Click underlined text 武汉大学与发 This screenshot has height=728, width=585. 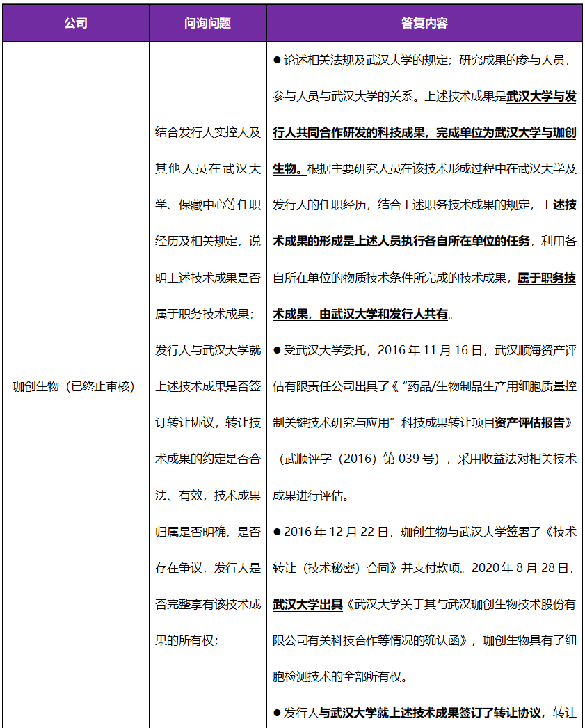(x=541, y=96)
